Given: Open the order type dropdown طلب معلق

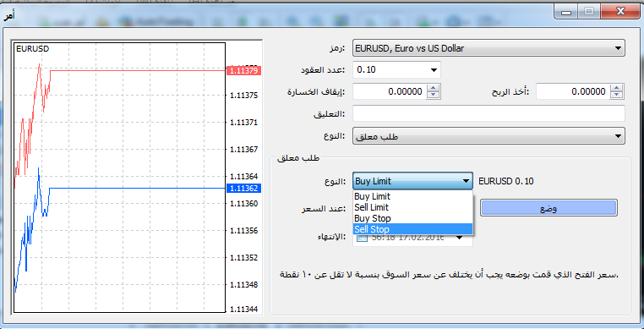Looking at the screenshot, I should coord(488,136).
